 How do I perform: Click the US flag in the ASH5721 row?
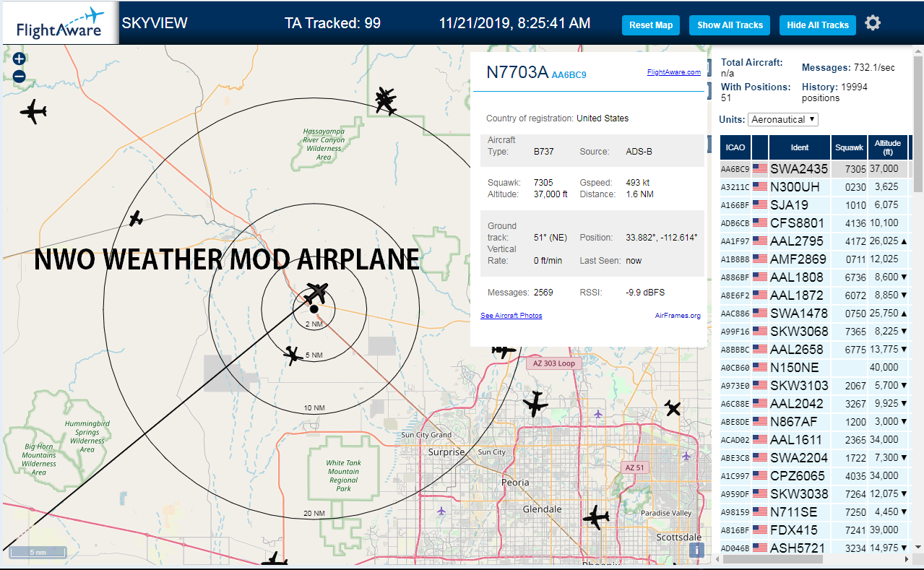pos(760,548)
